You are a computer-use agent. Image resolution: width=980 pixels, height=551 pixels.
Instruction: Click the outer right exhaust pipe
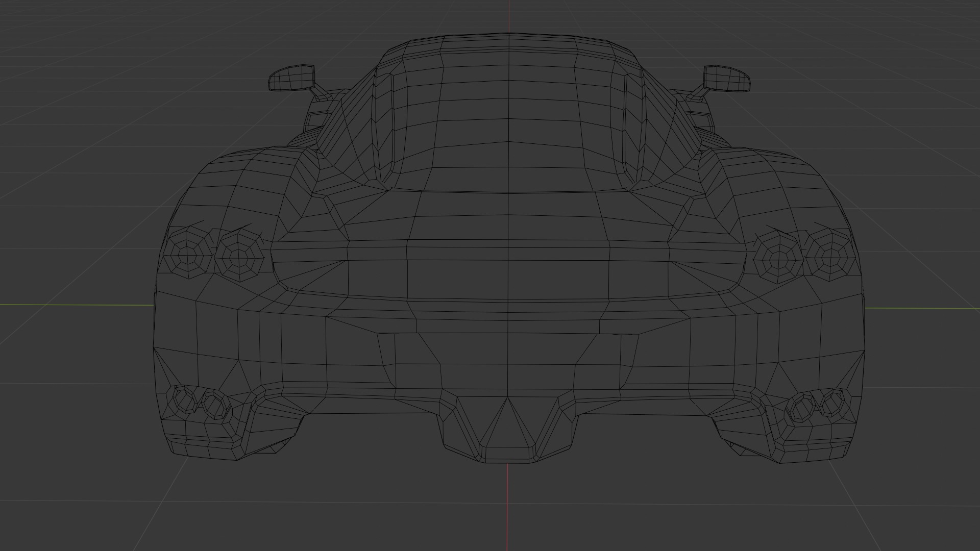(x=833, y=403)
